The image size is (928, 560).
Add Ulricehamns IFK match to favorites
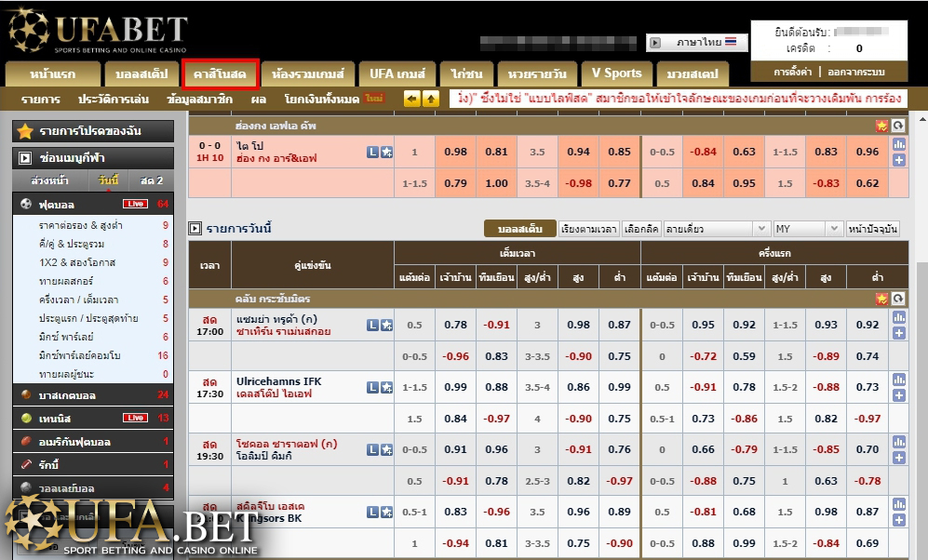(x=386, y=387)
